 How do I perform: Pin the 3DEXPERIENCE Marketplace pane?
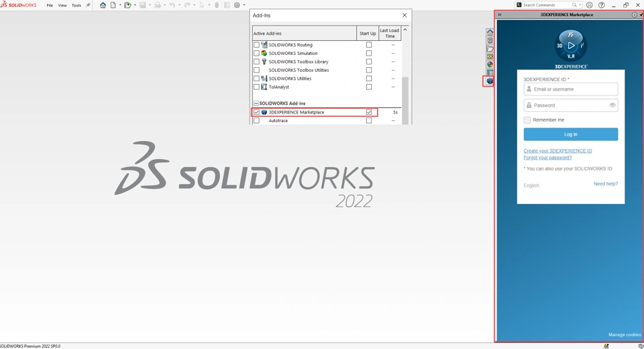point(641,14)
